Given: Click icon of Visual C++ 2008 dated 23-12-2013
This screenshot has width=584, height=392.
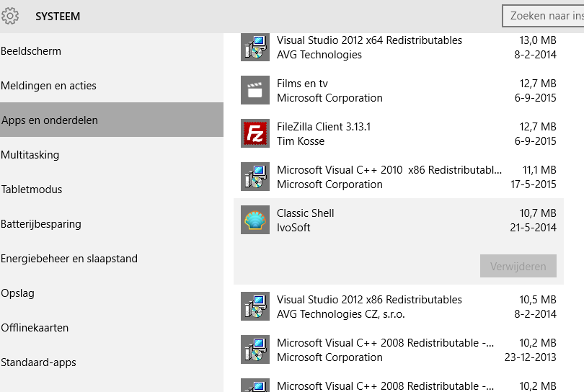Looking at the screenshot, I should [255, 349].
